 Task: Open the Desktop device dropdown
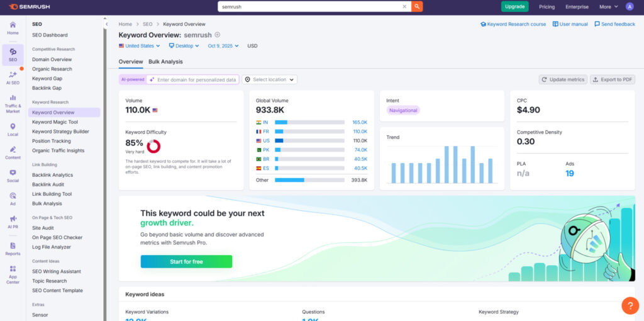(184, 46)
